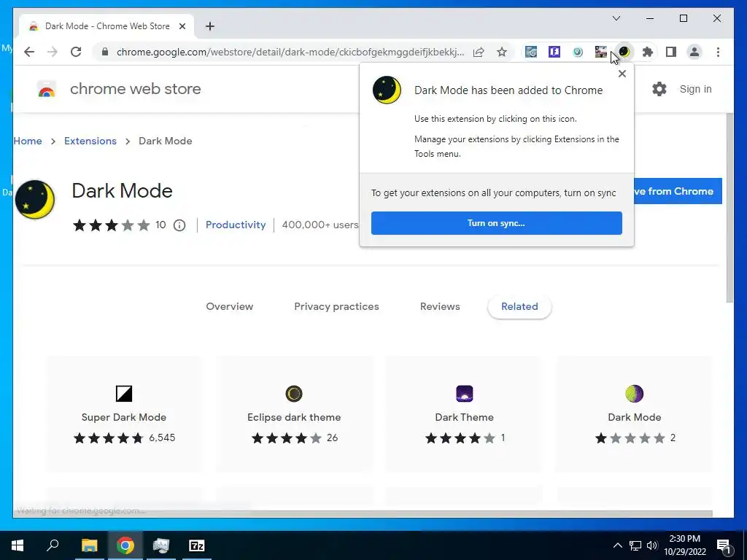This screenshot has height=560, width=747.
Task: Open a new tab with plus button
Action: [210, 26]
